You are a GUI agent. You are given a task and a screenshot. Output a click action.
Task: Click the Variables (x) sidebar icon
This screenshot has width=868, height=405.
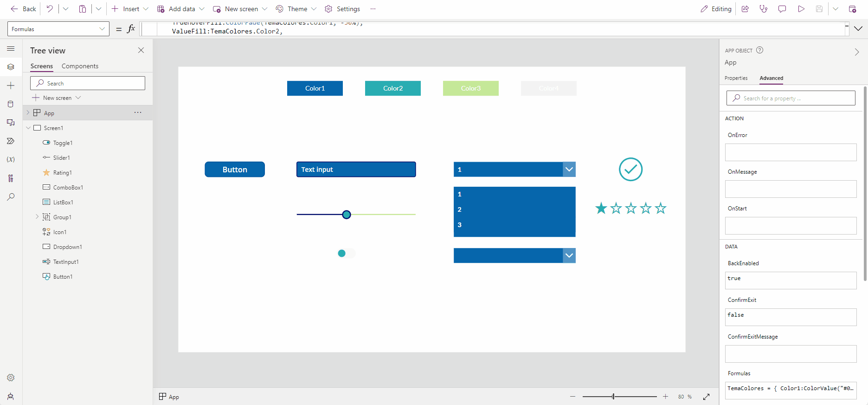point(11,159)
